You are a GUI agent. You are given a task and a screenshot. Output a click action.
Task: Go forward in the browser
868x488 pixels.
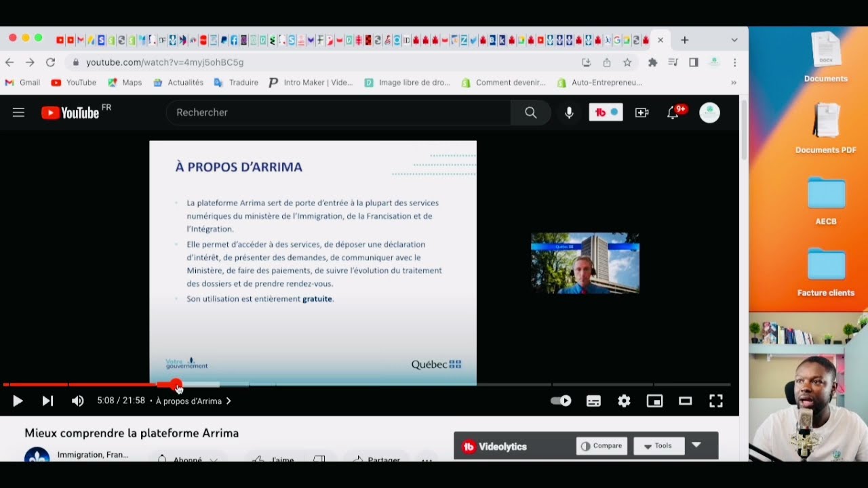[x=30, y=62]
